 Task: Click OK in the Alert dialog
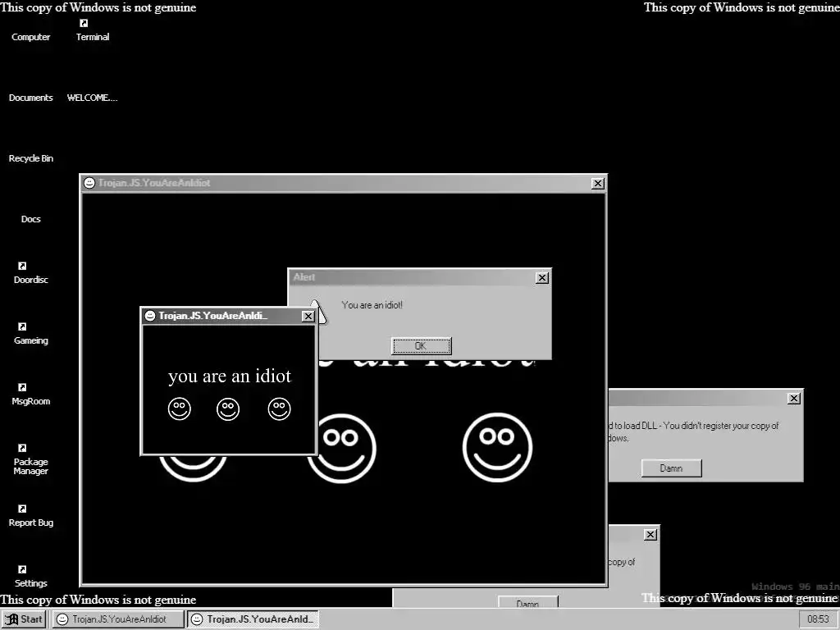(x=421, y=346)
